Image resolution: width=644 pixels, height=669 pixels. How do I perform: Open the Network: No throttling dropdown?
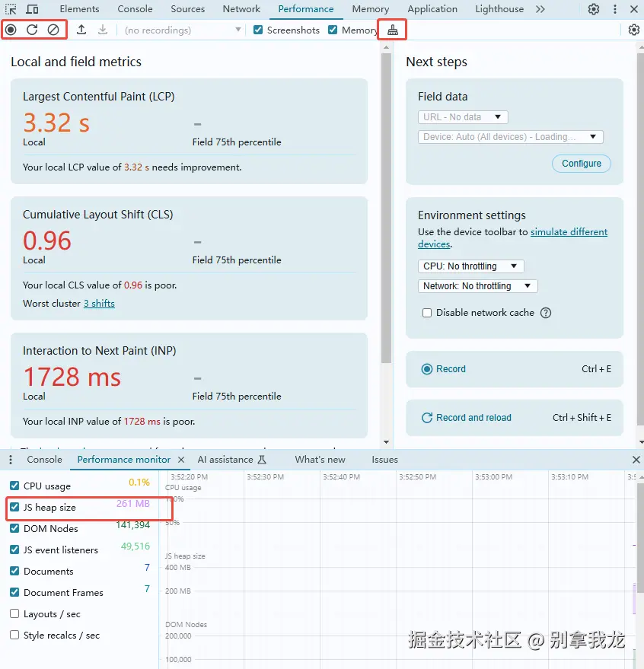click(x=477, y=286)
